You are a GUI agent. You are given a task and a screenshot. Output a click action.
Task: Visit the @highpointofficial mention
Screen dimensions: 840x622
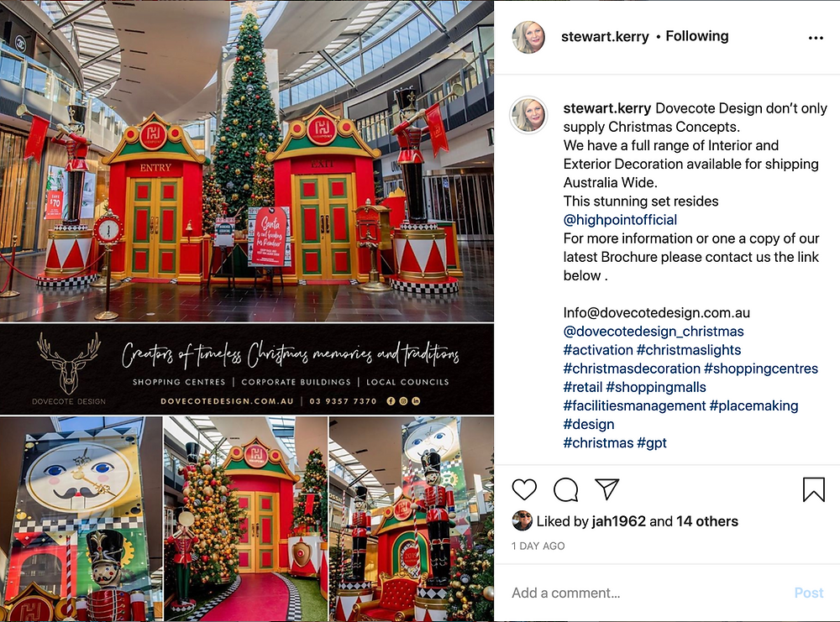pyautogui.click(x=620, y=219)
